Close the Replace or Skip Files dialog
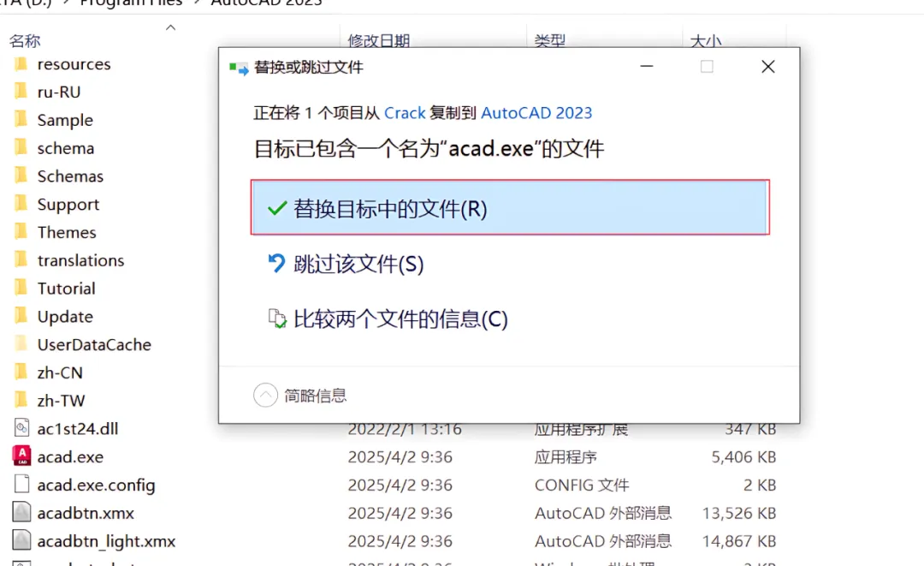 pyautogui.click(x=767, y=67)
